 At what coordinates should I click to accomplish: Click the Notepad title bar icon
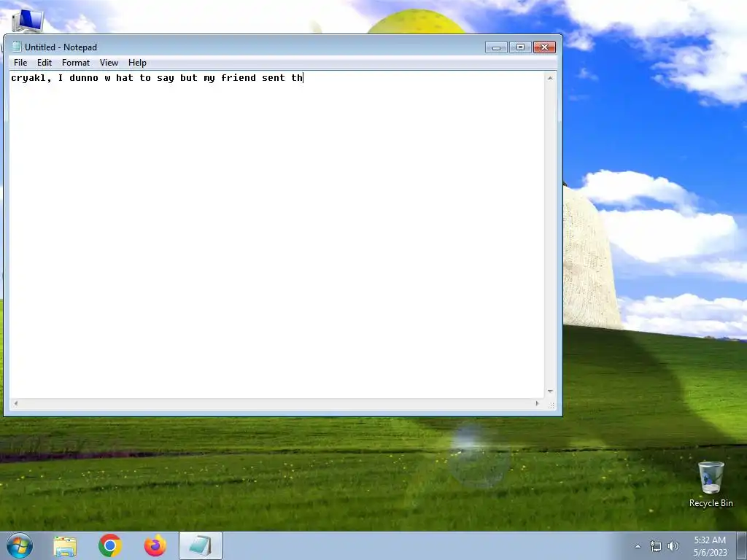pyautogui.click(x=17, y=47)
